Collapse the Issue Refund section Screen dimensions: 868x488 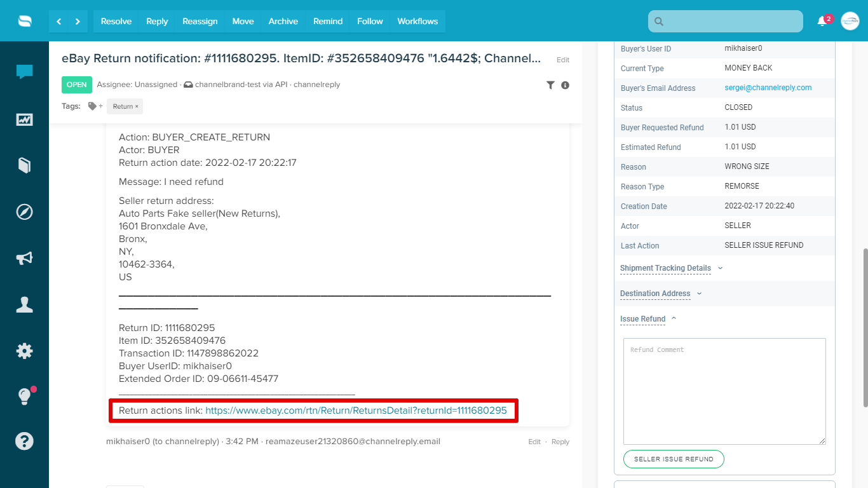point(642,318)
